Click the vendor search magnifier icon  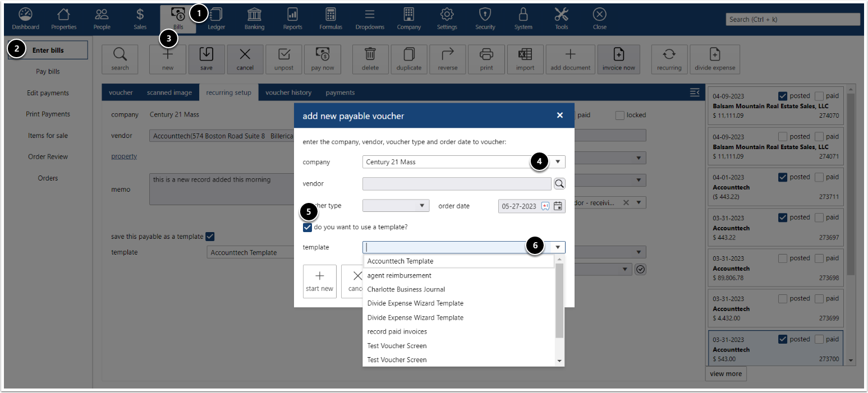[x=559, y=183]
